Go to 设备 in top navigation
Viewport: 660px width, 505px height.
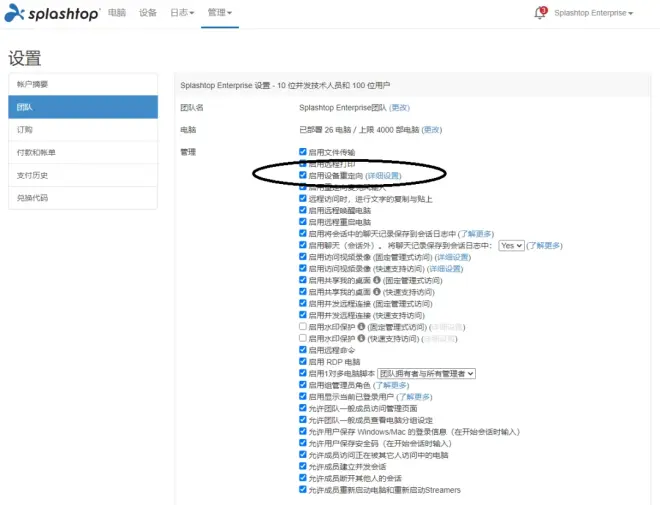pyautogui.click(x=148, y=13)
